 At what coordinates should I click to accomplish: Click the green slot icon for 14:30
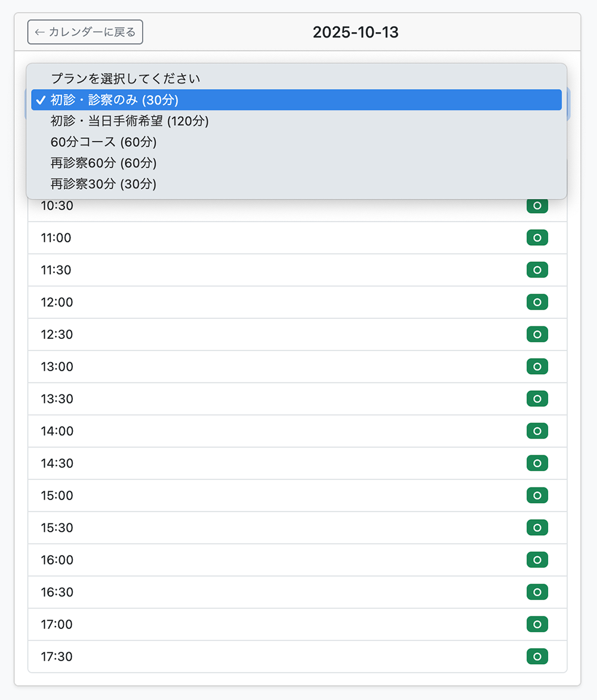pyautogui.click(x=537, y=464)
